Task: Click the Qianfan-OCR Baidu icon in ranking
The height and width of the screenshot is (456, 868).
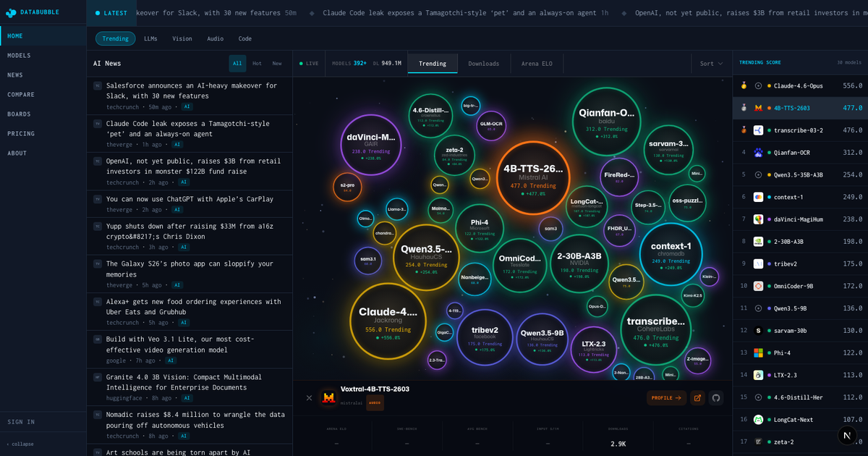Action: [x=758, y=153]
